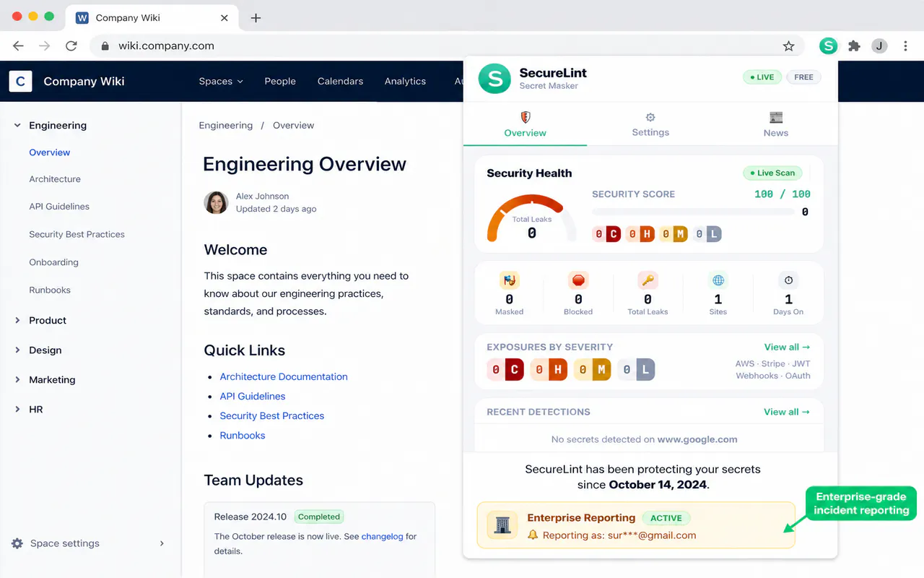The width and height of the screenshot is (924, 578).
Task: Click the Space settings gear icon
Action: [x=17, y=543]
